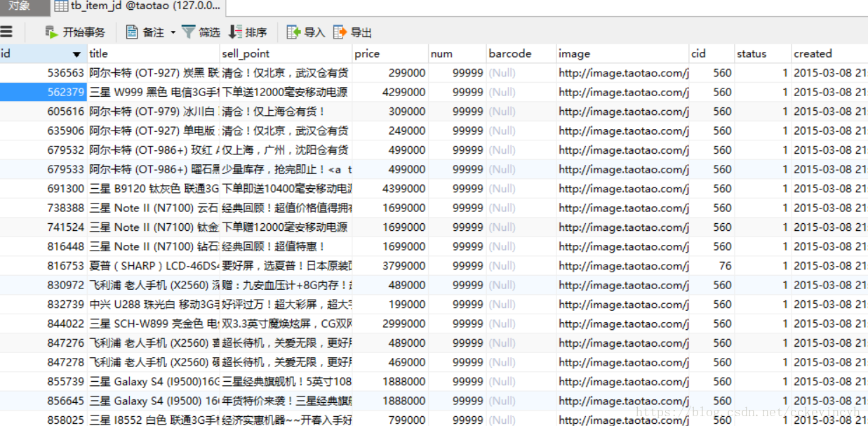Click the Sort (排序) toolbar button

pos(248,32)
